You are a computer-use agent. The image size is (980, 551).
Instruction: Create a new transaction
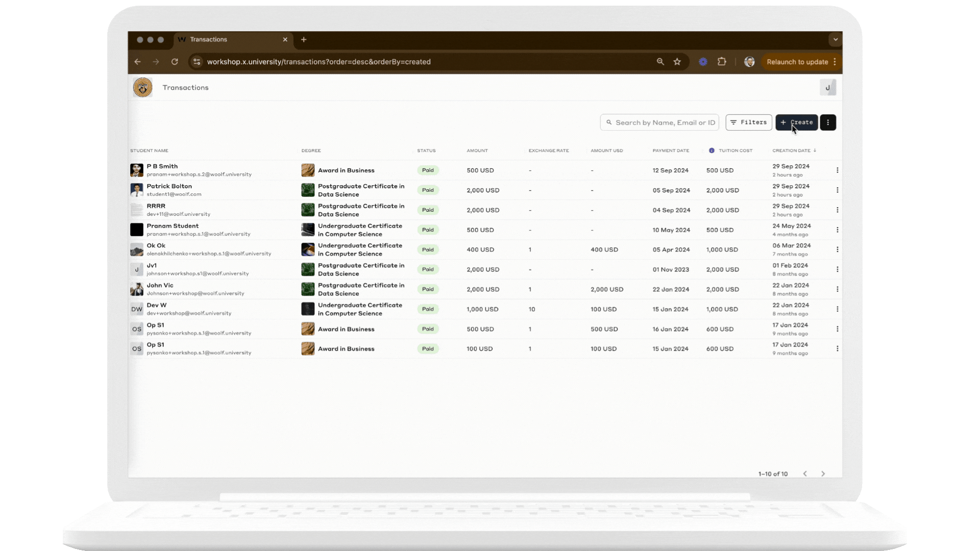click(x=796, y=122)
